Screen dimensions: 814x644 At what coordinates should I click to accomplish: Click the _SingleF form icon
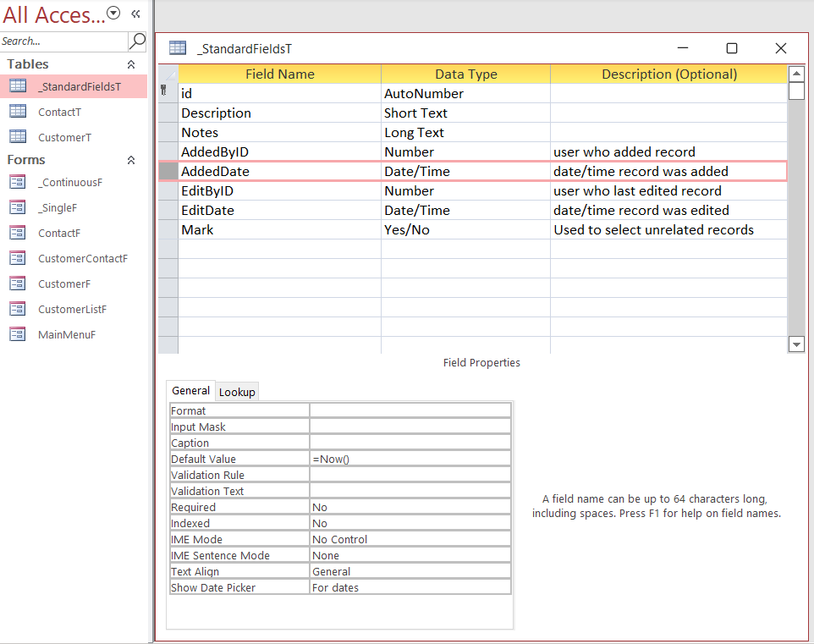coord(17,207)
